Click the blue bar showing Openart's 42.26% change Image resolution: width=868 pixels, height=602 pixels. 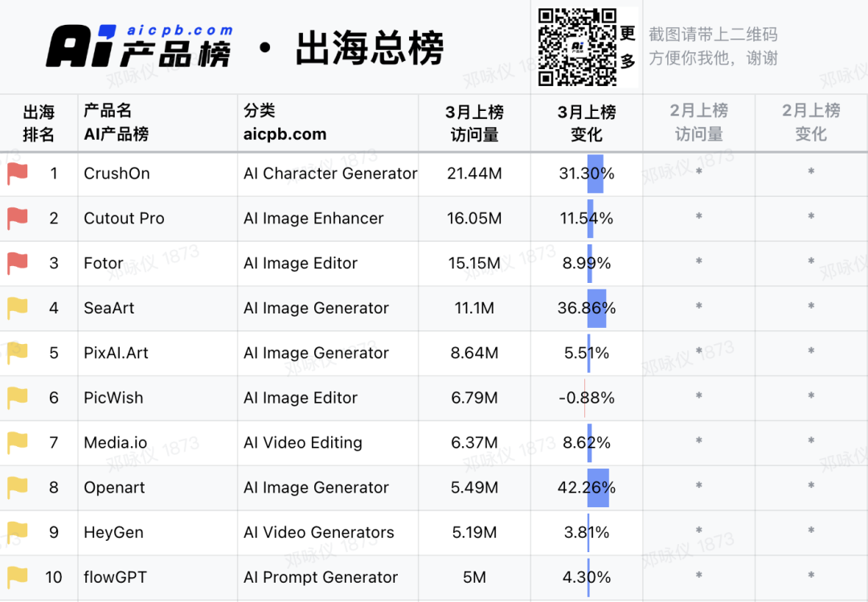click(x=596, y=488)
